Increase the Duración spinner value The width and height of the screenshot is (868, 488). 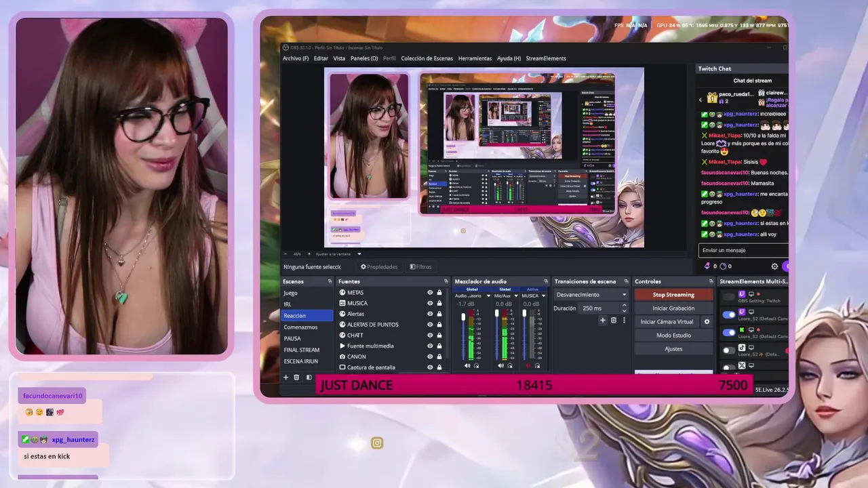(624, 306)
